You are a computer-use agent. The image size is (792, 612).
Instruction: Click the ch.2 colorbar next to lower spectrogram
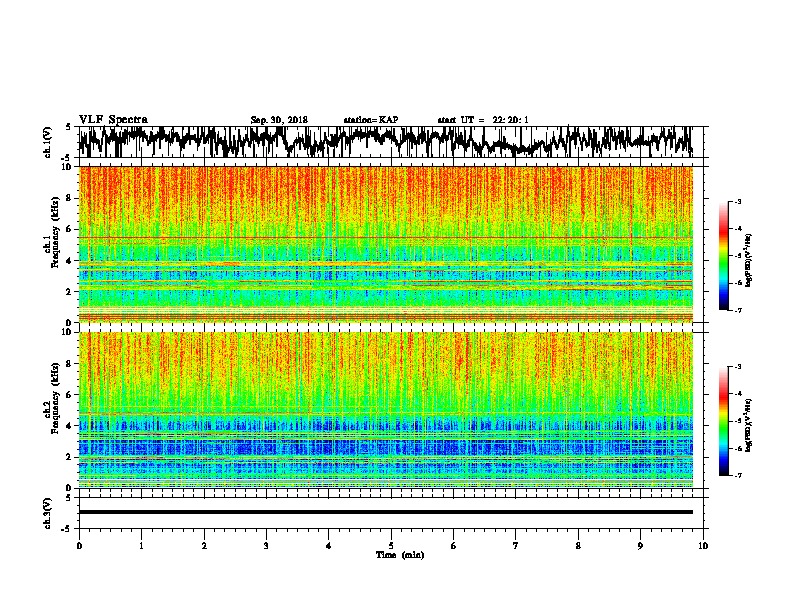724,421
